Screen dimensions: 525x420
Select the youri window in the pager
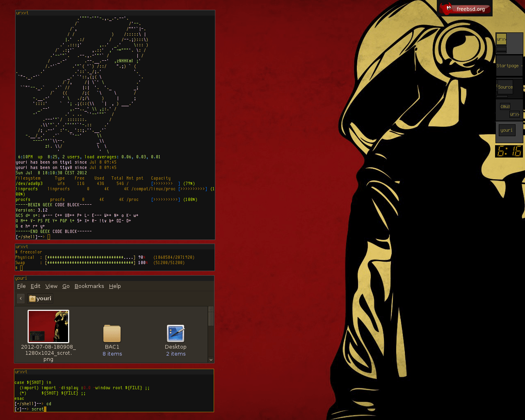tap(507, 130)
